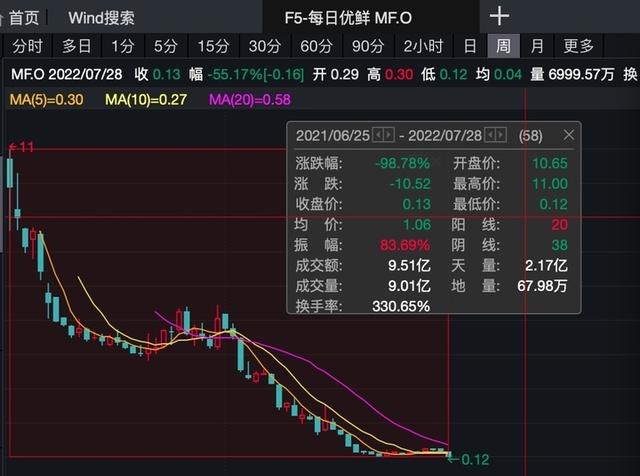The image size is (640, 476).
Task: Click the -98.78% 涨跌幅 value
Action: pos(402,163)
